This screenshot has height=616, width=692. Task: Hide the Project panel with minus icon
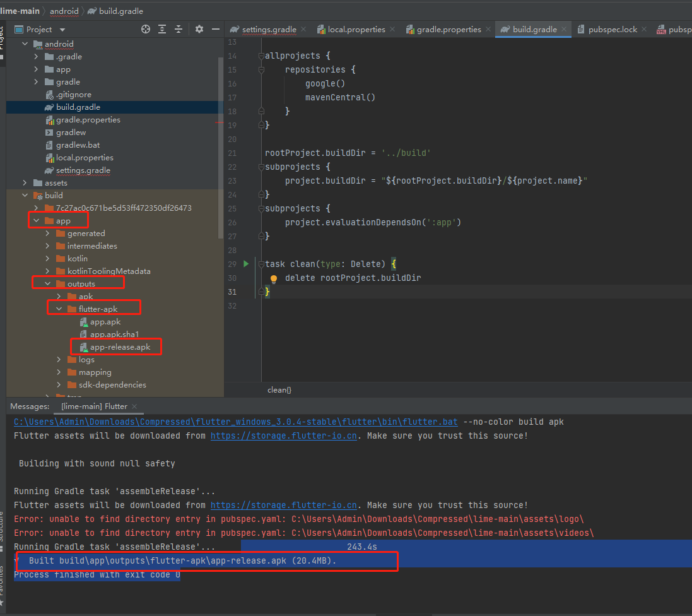[x=216, y=29]
